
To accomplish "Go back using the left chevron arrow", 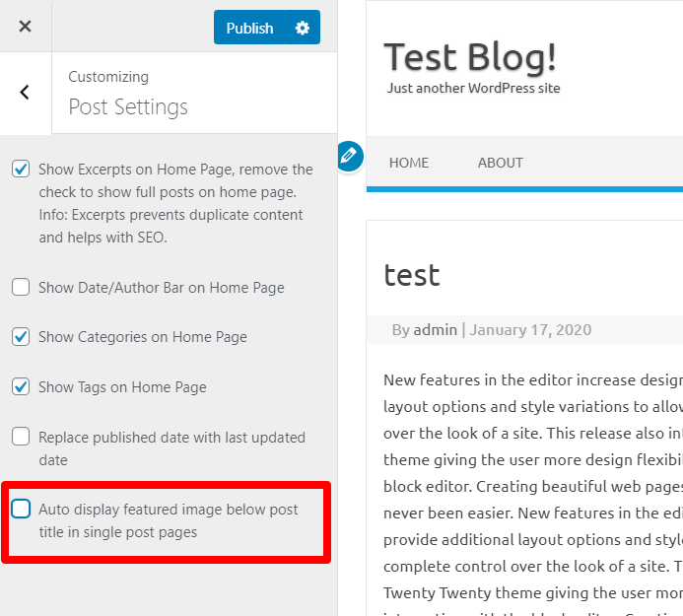I will (x=25, y=93).
